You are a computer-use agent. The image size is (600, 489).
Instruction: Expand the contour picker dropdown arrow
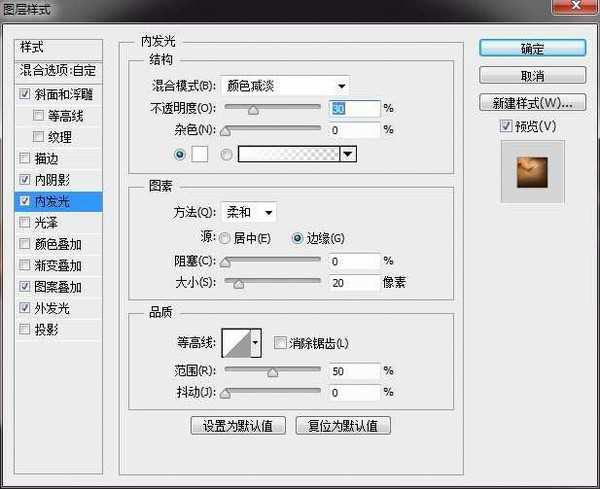(255, 343)
